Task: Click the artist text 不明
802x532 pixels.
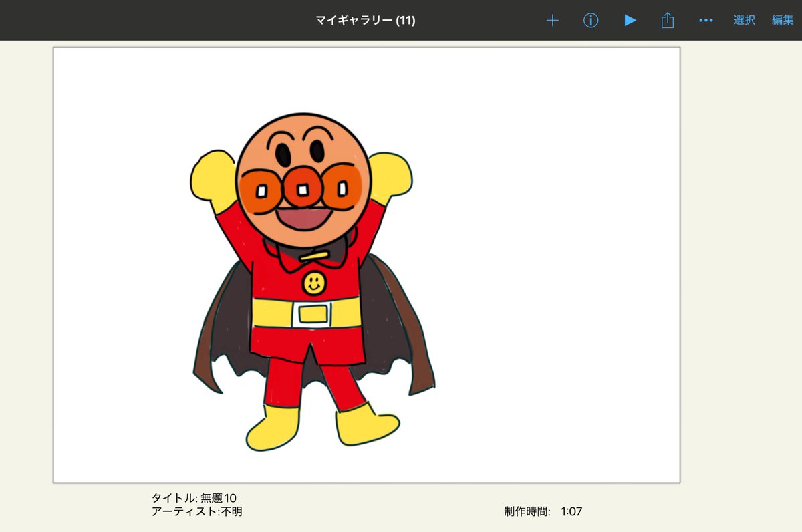Action: coord(232,511)
